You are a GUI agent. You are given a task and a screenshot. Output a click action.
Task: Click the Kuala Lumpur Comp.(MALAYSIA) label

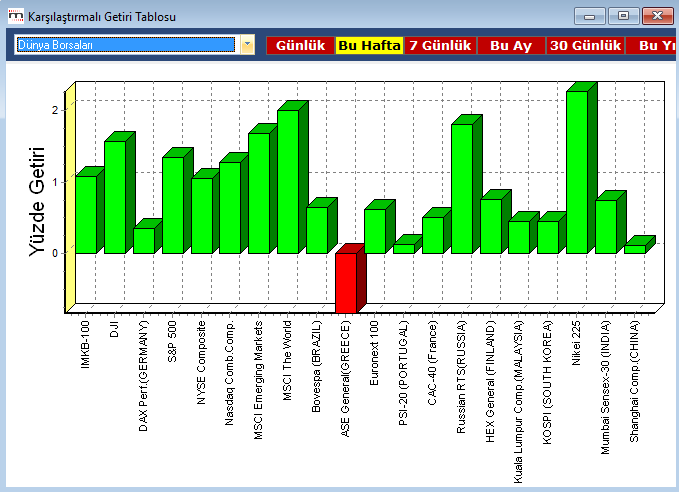[x=518, y=402]
